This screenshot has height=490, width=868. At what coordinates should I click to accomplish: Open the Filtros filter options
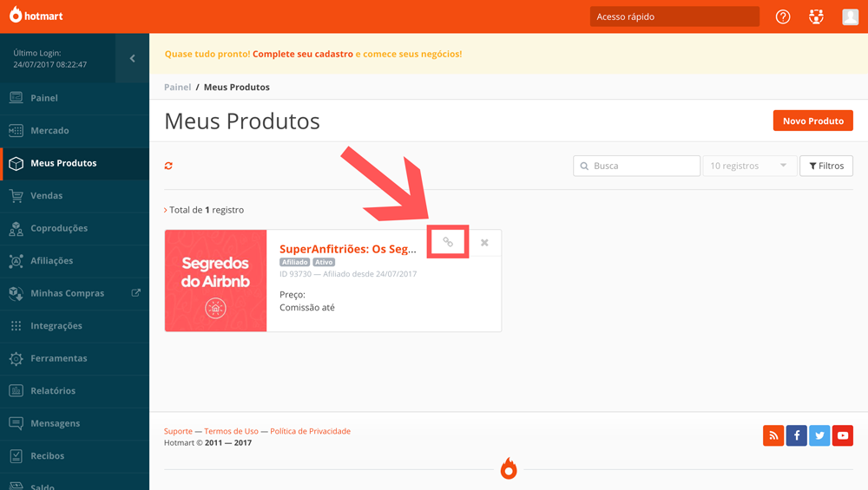[826, 166]
